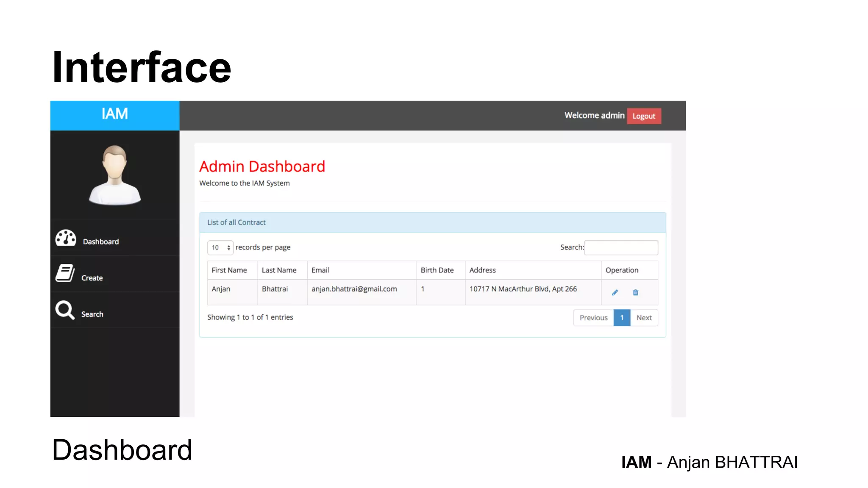Screen dimensions: 868x488
Task: Sort by Birth Date column header
Action: [441, 270]
